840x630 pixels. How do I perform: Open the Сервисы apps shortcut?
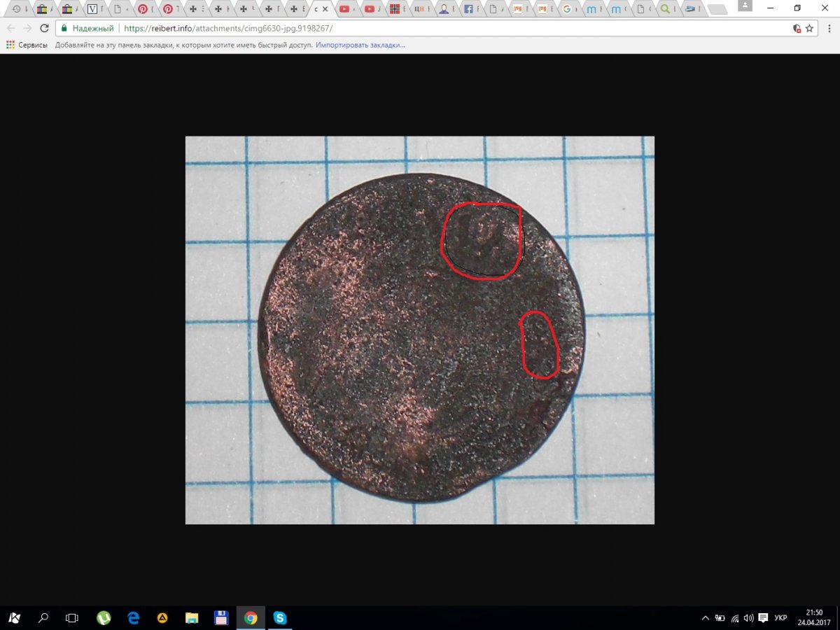click(x=27, y=45)
